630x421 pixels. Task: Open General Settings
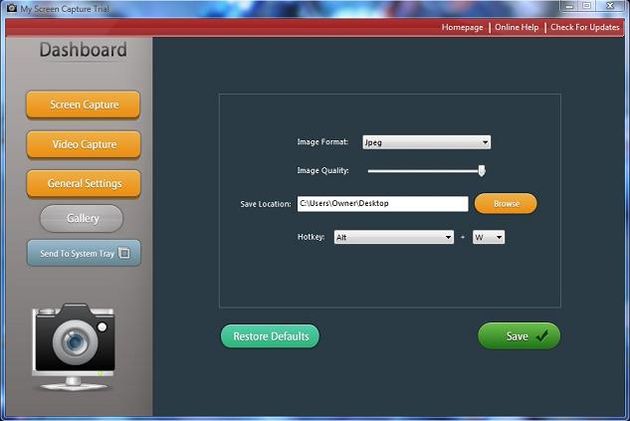point(84,183)
